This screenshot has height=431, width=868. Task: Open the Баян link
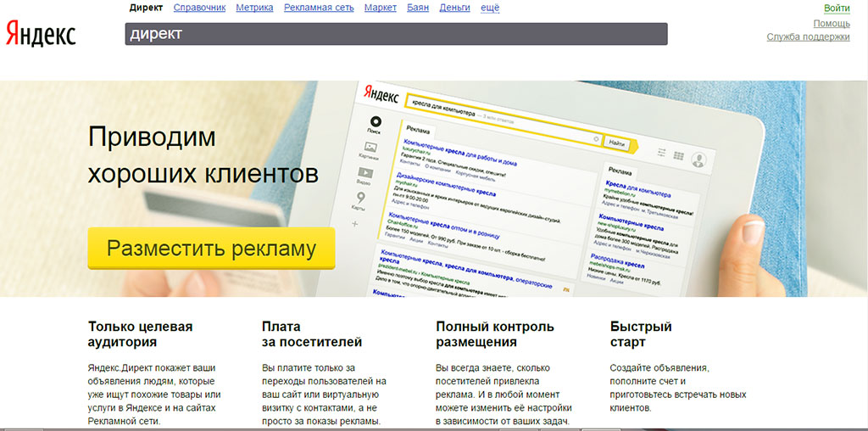pyautogui.click(x=418, y=8)
